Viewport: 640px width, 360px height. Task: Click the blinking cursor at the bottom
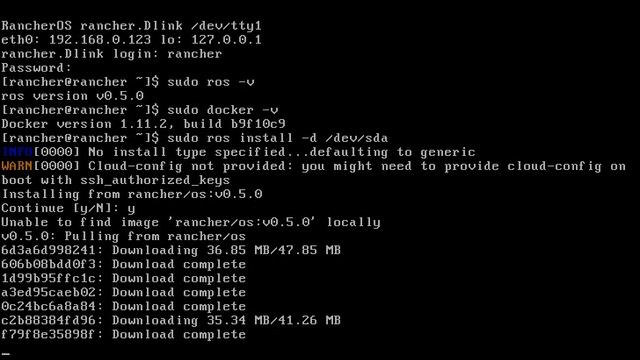coord(6,353)
